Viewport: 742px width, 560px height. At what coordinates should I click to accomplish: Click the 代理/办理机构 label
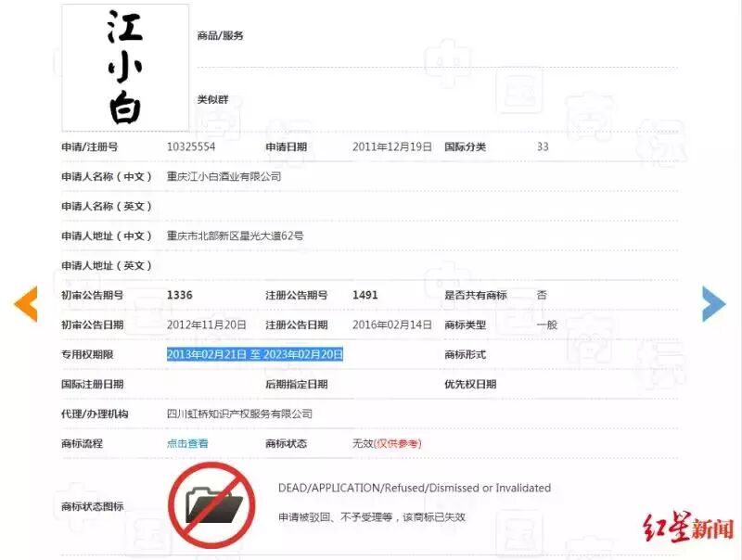coord(95,414)
